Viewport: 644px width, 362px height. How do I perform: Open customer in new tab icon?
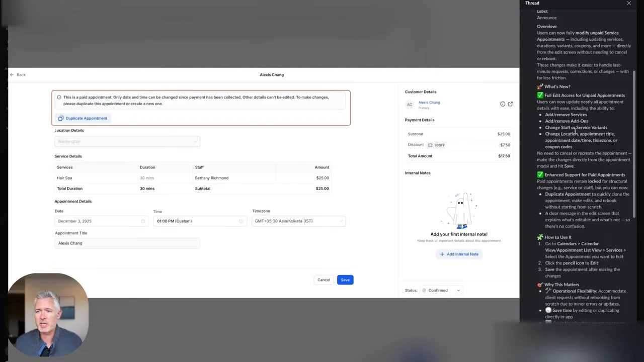click(510, 104)
